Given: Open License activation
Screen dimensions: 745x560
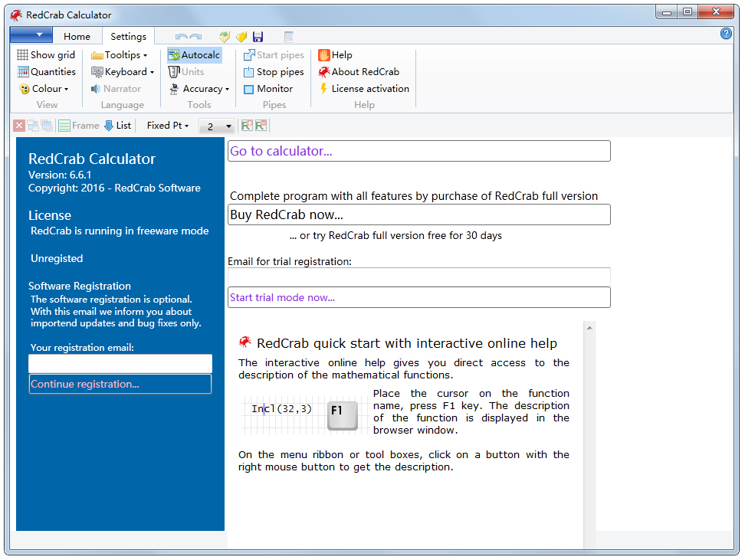Looking at the screenshot, I should coord(363,89).
